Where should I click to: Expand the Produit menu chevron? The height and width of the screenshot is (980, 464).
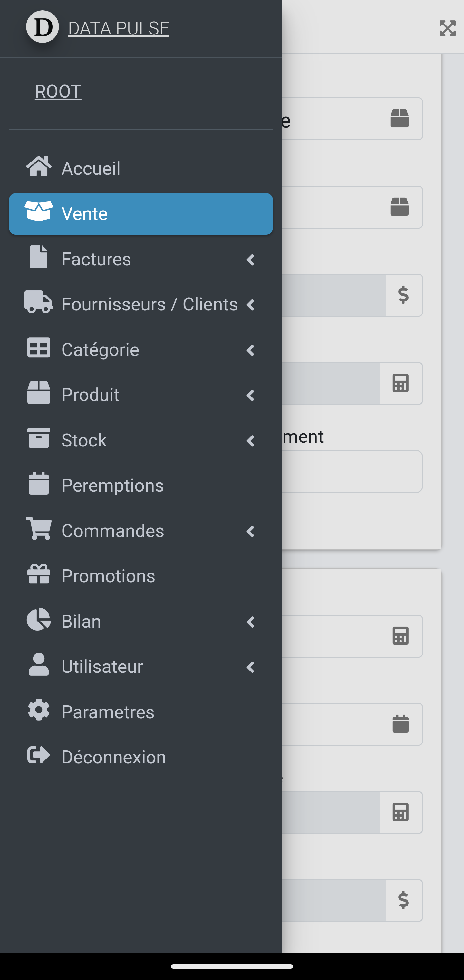[250, 396]
